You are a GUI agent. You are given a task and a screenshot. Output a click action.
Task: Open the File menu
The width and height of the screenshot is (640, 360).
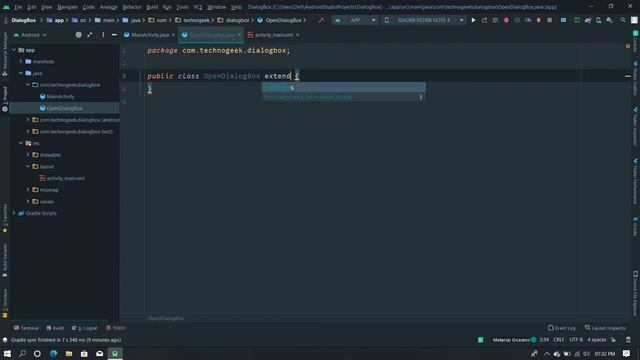18,7
